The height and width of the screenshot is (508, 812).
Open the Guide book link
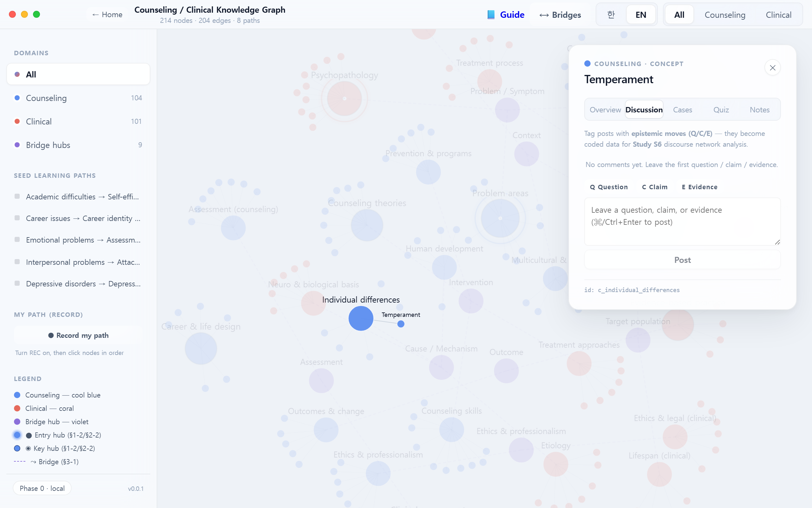click(x=506, y=15)
